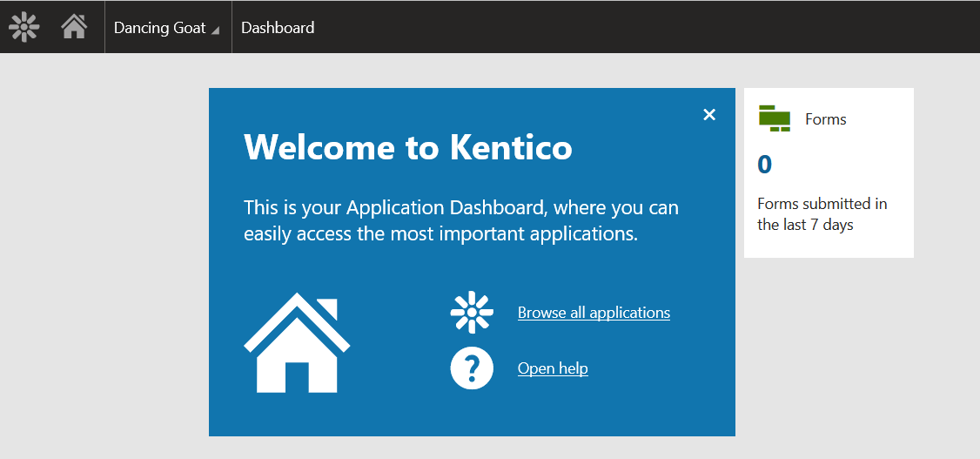Click the question mark help icon
980x459 pixels.
point(472,368)
